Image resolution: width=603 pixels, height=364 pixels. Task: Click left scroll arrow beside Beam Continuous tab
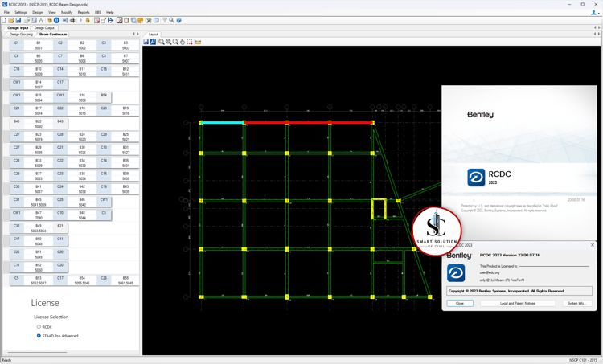pos(133,34)
